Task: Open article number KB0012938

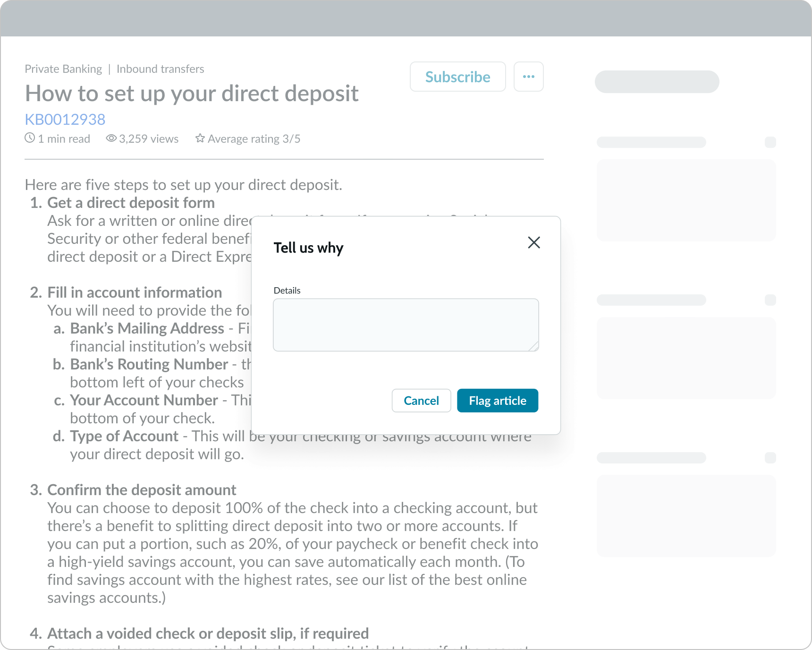Action: pyautogui.click(x=65, y=120)
